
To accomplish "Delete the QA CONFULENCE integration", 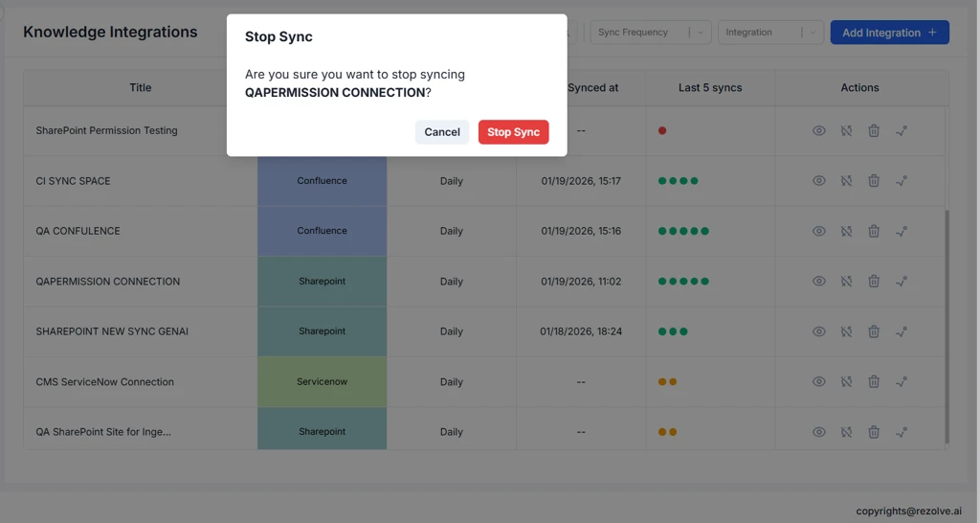I will click(874, 231).
